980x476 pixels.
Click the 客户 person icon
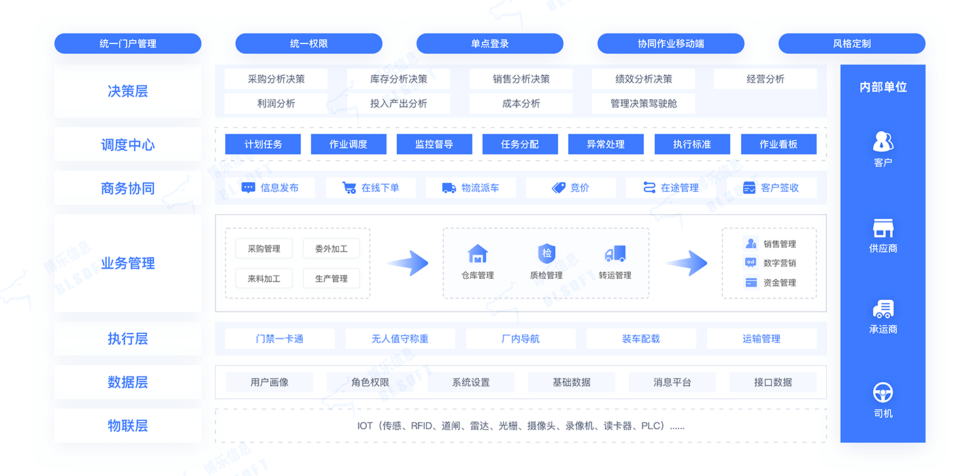[x=883, y=141]
